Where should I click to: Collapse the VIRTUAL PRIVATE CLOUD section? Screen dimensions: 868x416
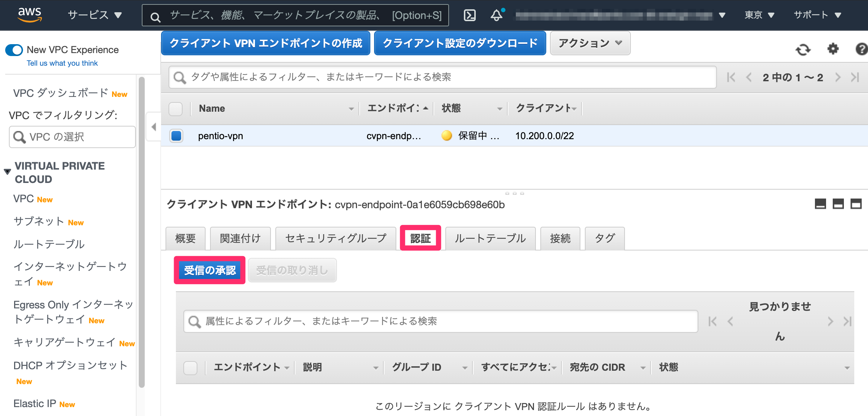coord(7,172)
